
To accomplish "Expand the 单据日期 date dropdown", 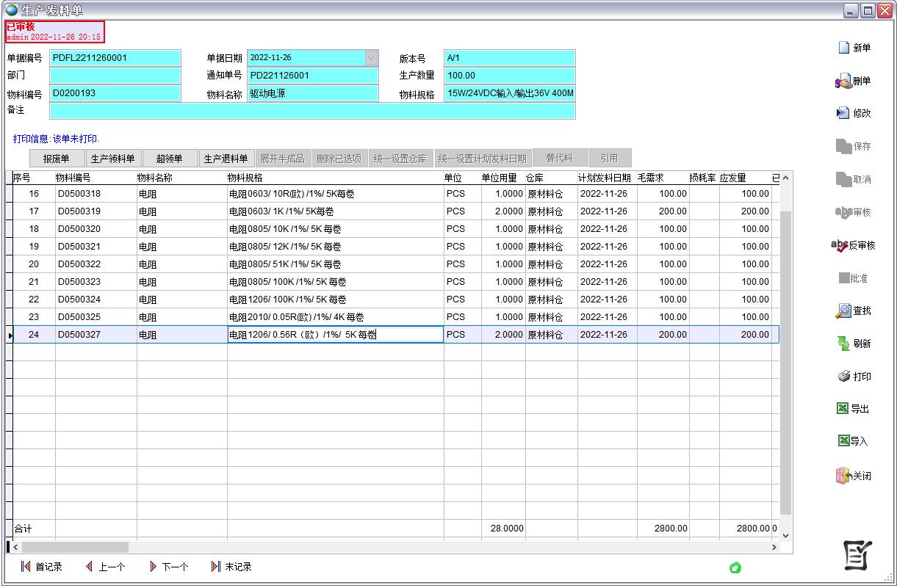I will pos(371,58).
